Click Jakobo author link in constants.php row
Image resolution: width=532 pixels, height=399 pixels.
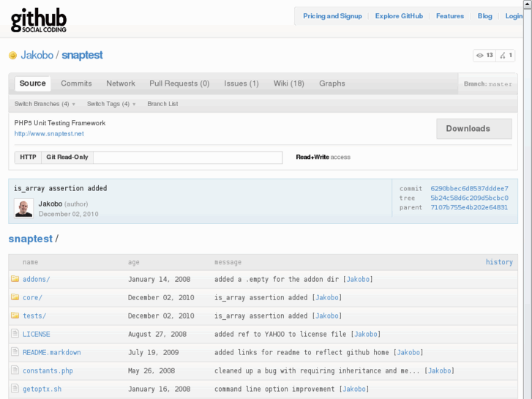(439, 371)
